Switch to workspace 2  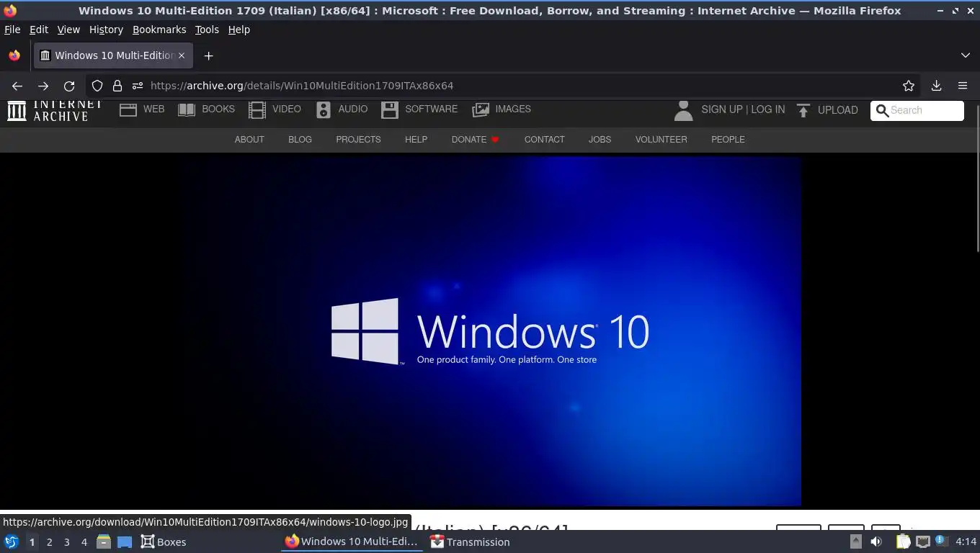(x=49, y=542)
